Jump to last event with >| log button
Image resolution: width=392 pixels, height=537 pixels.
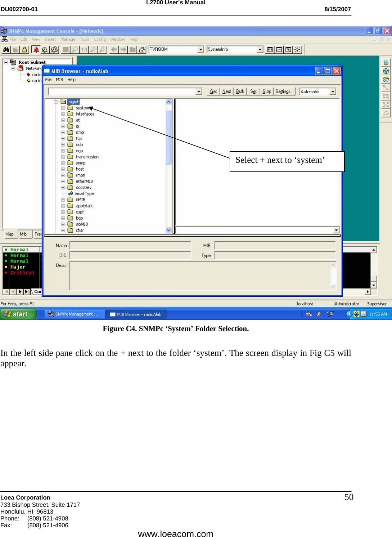tap(27, 292)
